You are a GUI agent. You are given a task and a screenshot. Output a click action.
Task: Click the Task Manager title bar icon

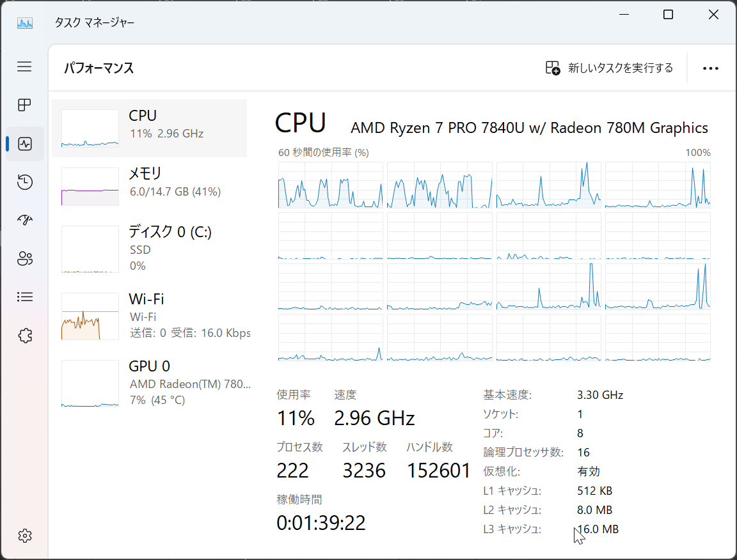pyautogui.click(x=24, y=22)
